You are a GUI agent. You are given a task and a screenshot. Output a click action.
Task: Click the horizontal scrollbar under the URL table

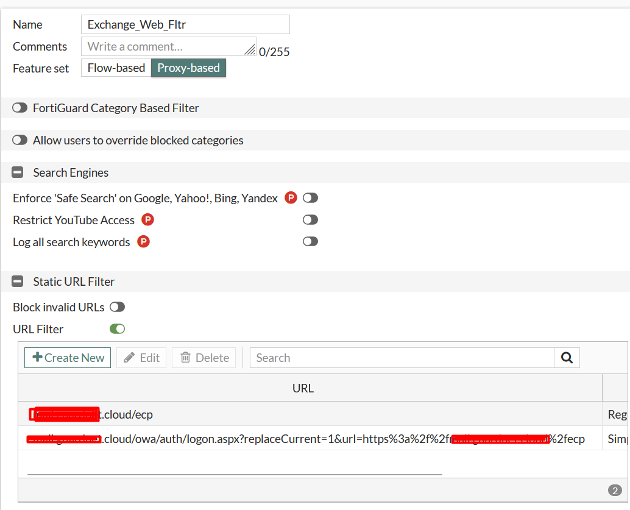[x=235, y=474]
